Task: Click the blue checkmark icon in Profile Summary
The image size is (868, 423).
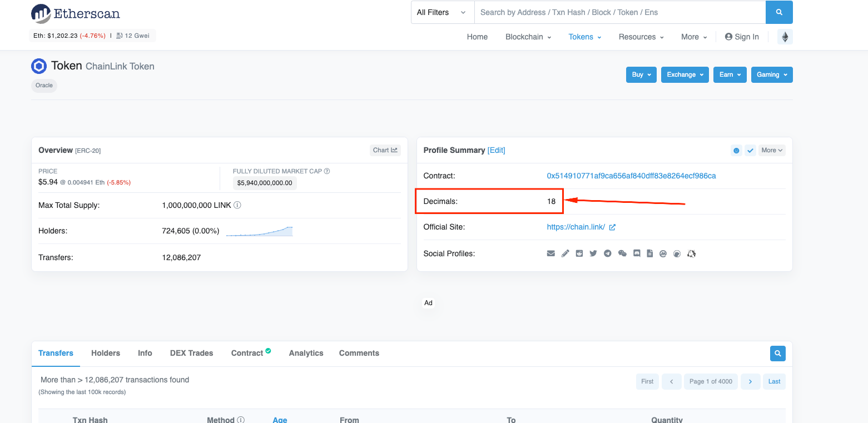Action: click(x=750, y=150)
